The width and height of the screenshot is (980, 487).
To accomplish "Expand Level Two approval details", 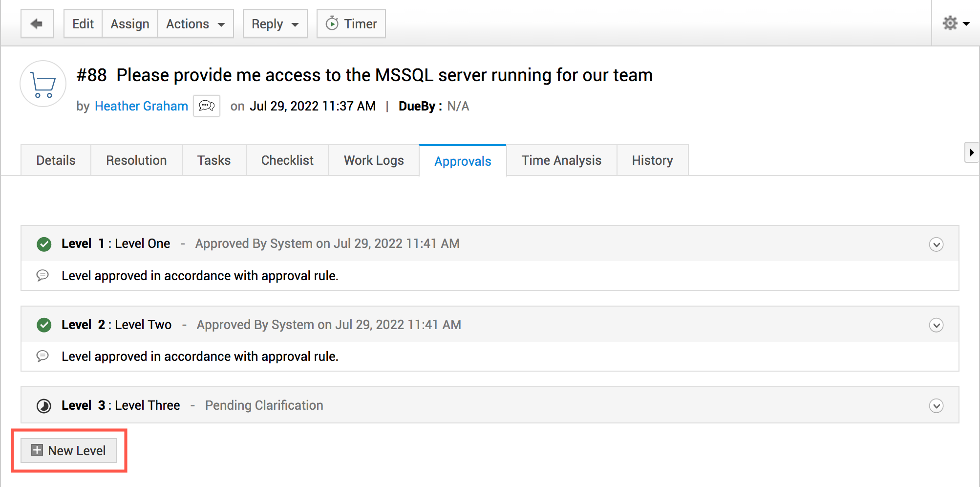I will point(936,325).
